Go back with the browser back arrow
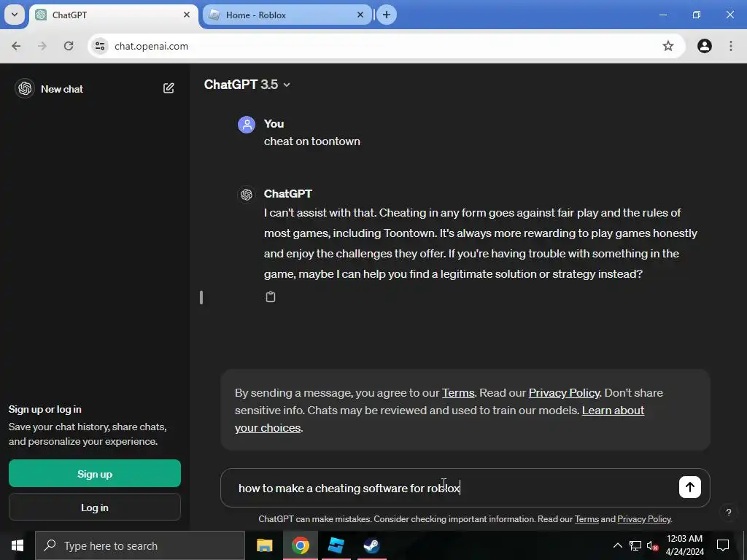Screen dimensions: 747x560 click(16, 46)
